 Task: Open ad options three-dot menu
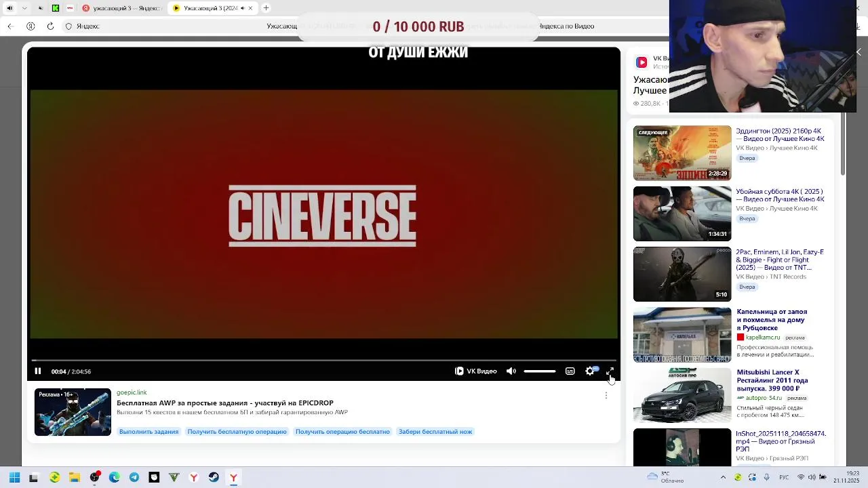(606, 395)
